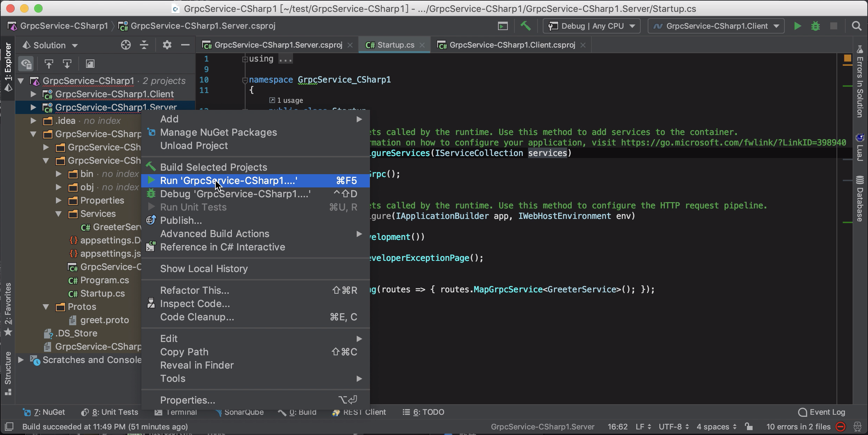
Task: Click the green Run button in toolbar
Action: point(797,26)
